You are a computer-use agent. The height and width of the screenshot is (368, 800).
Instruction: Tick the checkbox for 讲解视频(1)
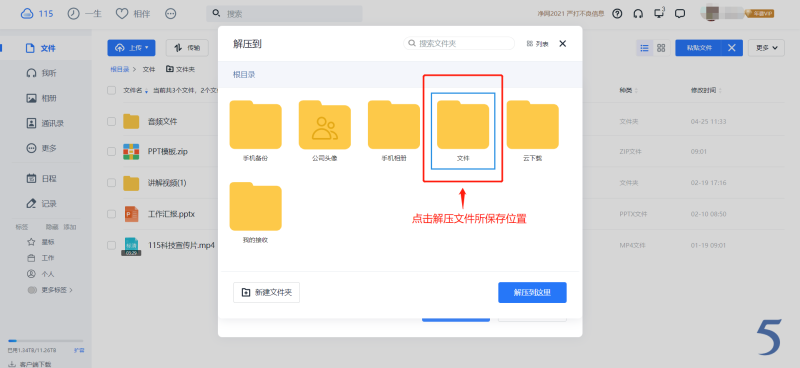tap(111, 183)
